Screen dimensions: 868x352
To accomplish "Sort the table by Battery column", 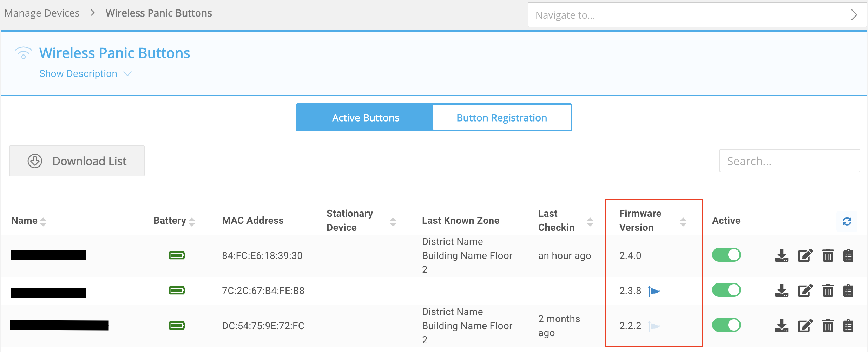I will coord(192,222).
